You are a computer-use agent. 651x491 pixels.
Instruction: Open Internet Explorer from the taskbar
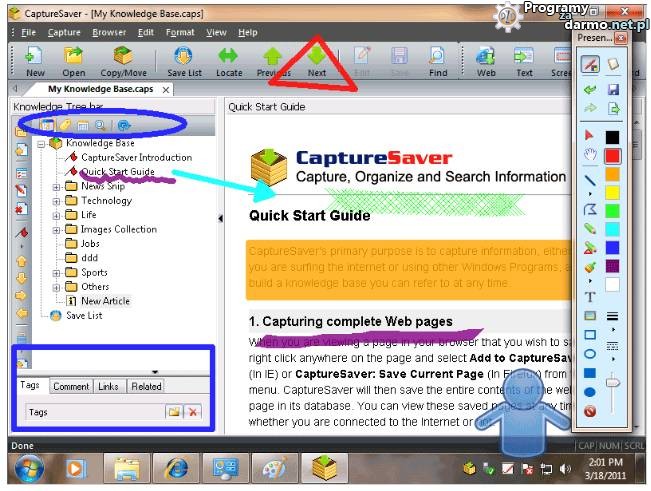click(x=176, y=466)
